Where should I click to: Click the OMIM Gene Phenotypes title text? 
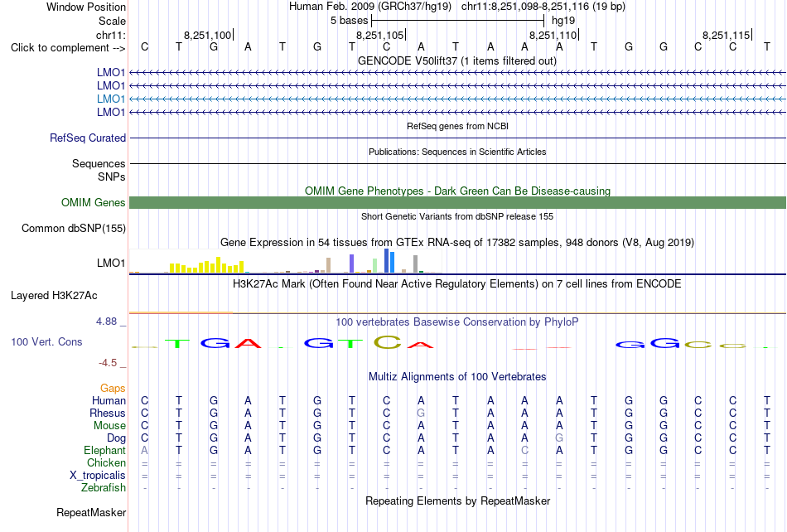pyautogui.click(x=457, y=191)
